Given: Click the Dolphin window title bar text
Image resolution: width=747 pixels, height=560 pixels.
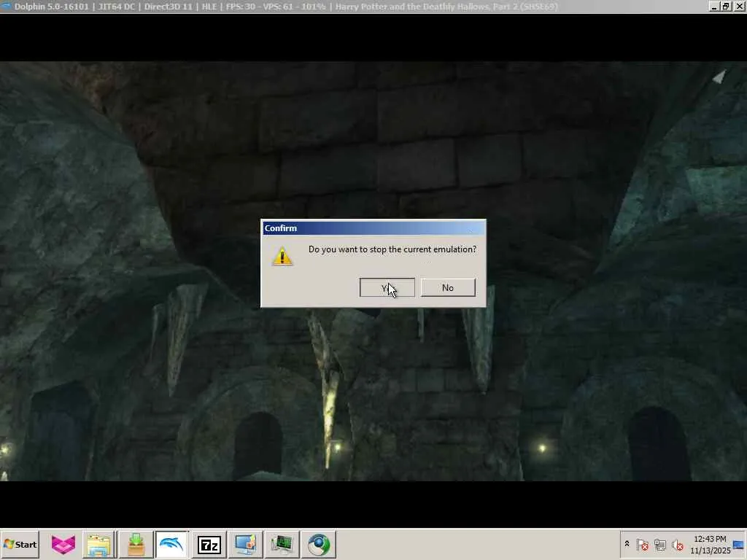Looking at the screenshot, I should (x=286, y=7).
